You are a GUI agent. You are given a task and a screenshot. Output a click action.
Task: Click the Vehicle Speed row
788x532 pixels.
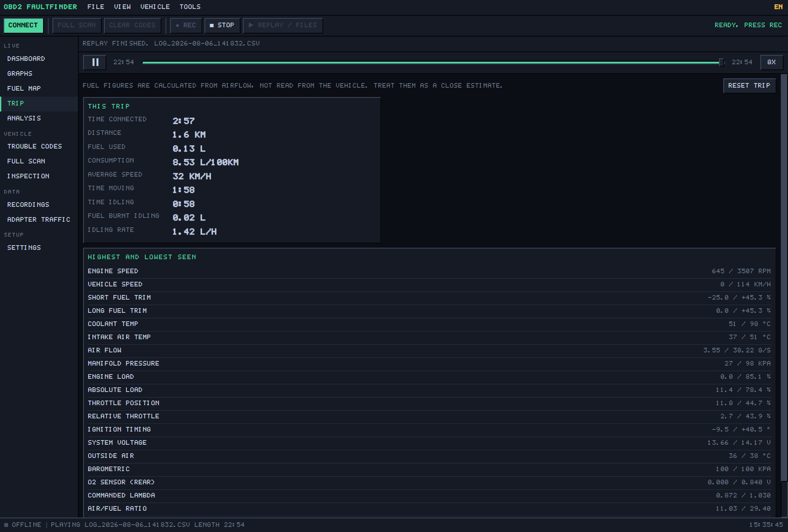click(429, 284)
